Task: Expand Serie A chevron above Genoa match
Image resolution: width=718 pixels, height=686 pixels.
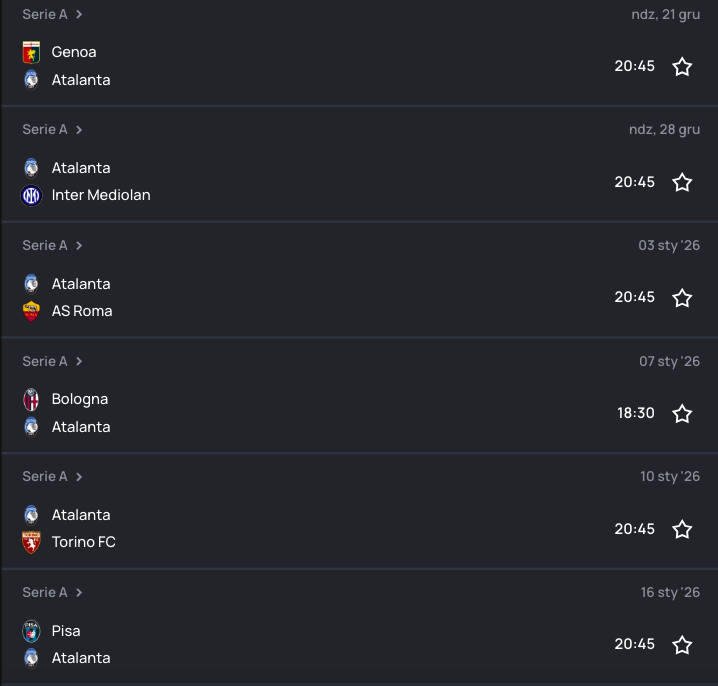Action: [x=79, y=14]
